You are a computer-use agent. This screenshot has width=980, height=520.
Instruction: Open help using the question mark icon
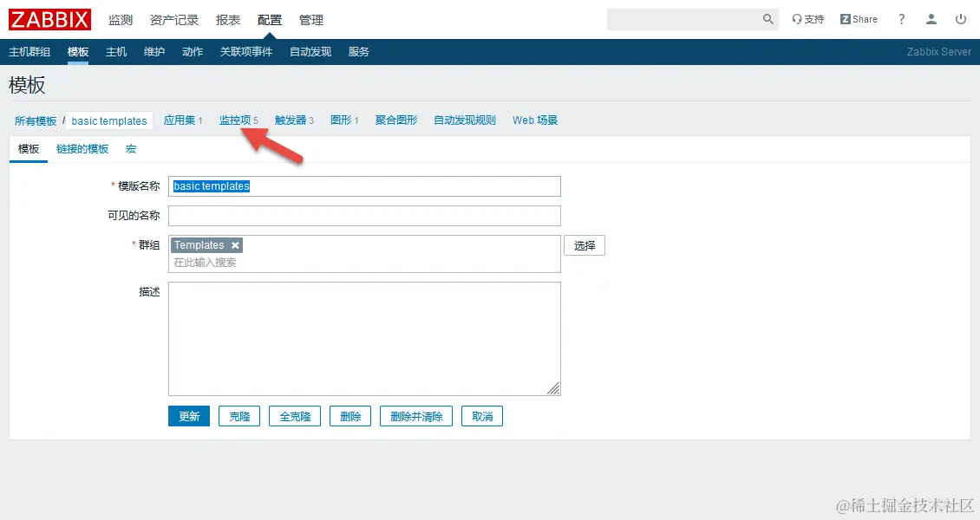pyautogui.click(x=900, y=19)
